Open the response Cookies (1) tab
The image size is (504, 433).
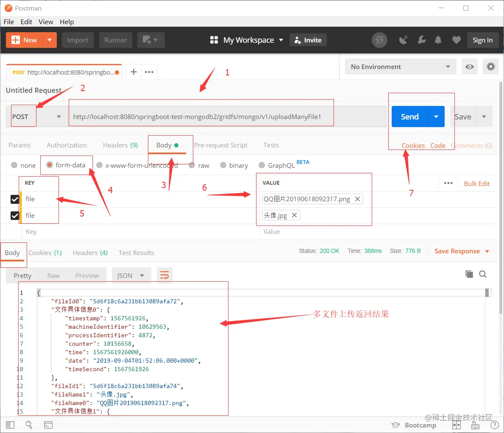pos(45,253)
